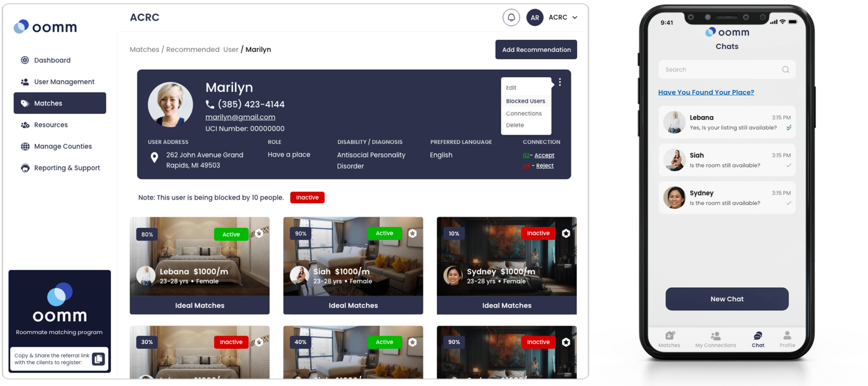Screen dimensions: 868x386
Task: Select Blocked Users from the context menu
Action: (x=525, y=101)
